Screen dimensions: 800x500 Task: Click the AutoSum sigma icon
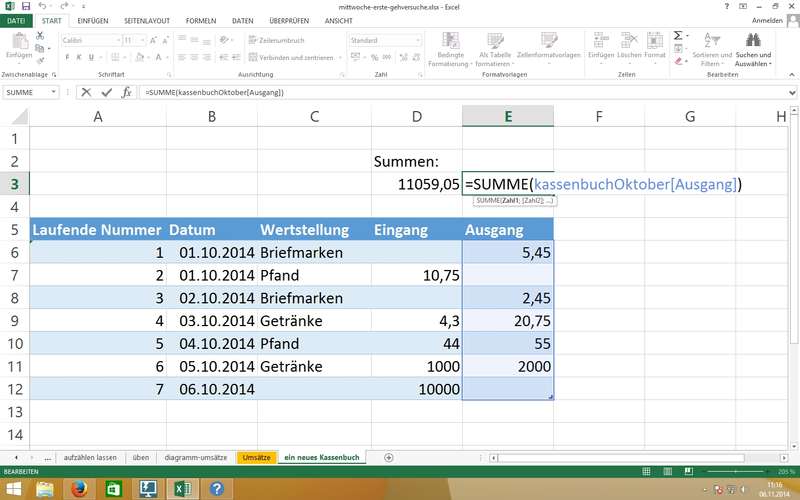pos(677,35)
